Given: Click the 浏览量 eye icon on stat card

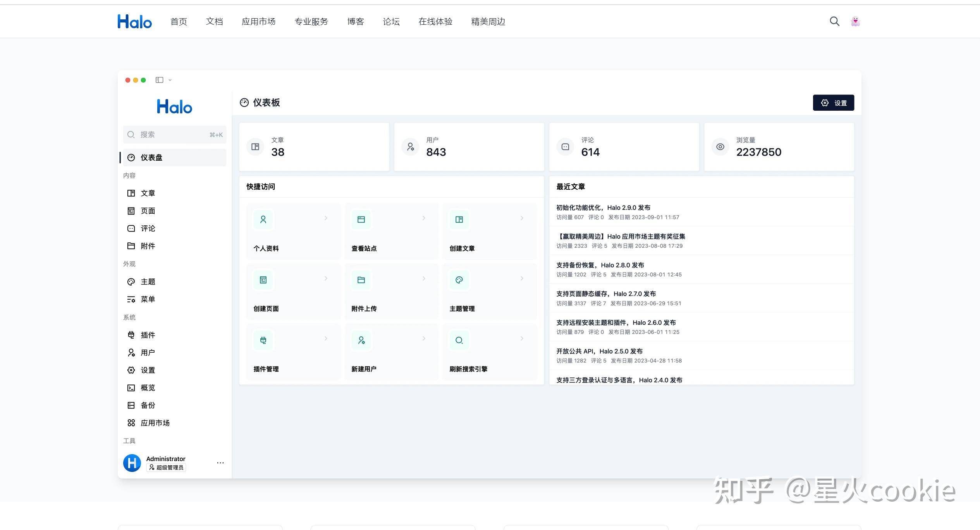Looking at the screenshot, I should pyautogui.click(x=720, y=147).
